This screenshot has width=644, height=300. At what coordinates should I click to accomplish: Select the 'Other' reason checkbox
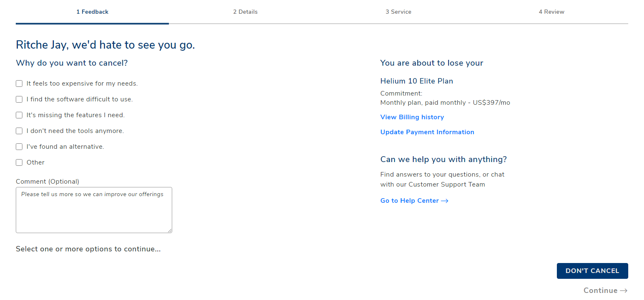19,162
